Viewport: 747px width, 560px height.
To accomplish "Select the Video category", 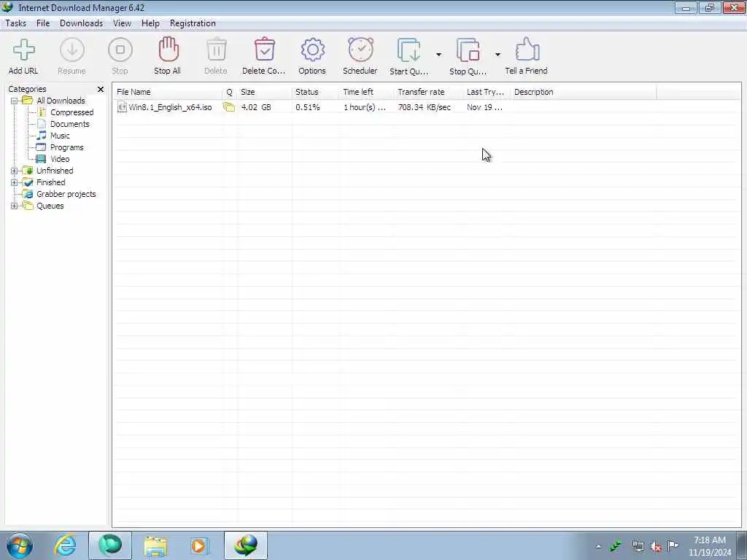I will [x=60, y=159].
